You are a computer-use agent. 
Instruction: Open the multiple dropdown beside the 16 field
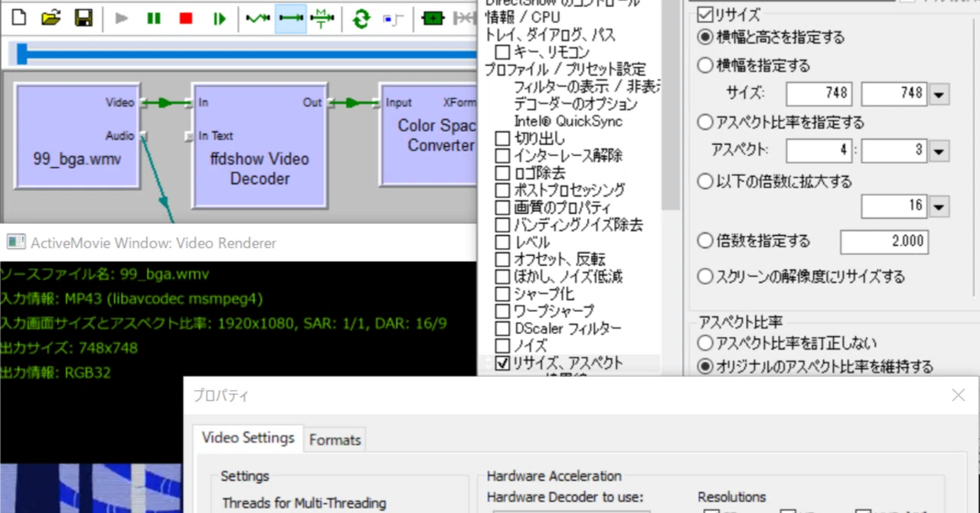pos(940,207)
